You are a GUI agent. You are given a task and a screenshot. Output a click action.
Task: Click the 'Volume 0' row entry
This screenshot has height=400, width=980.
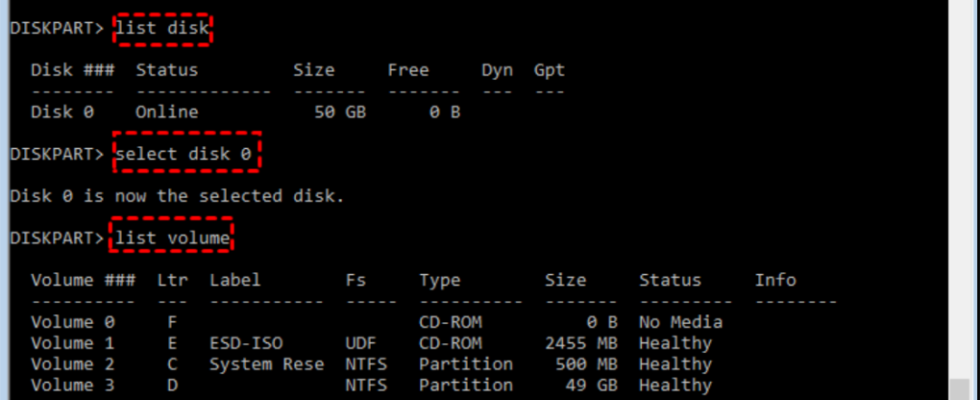coord(62,322)
